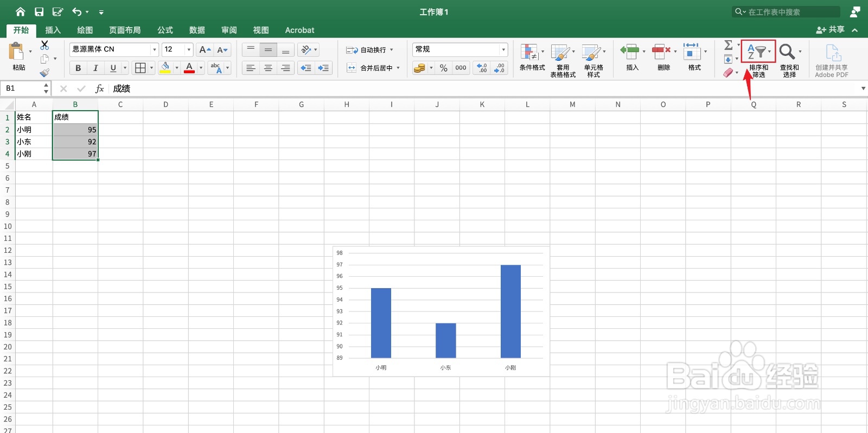The image size is (868, 433).
Task: Click the increase indent icon
Action: (323, 68)
